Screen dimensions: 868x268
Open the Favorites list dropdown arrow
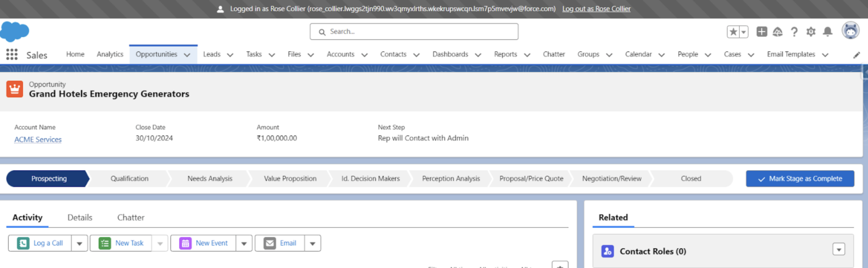(743, 32)
